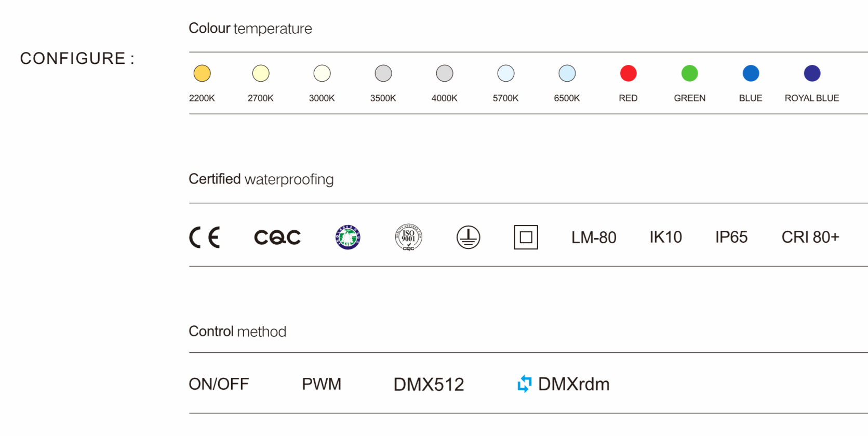Viewport: 868px width, 436px height.
Task: Select the ON/OFF control method
Action: point(219,384)
